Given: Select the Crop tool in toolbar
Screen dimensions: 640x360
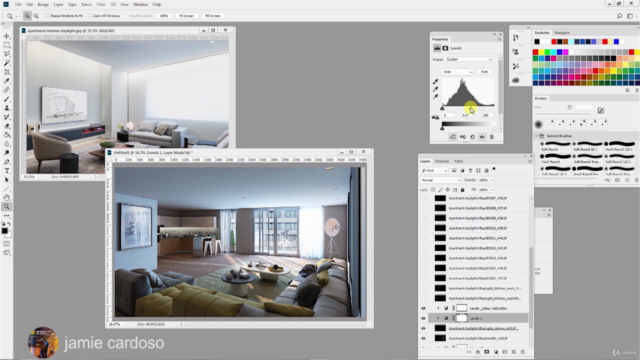Looking at the screenshot, I should 7,72.
